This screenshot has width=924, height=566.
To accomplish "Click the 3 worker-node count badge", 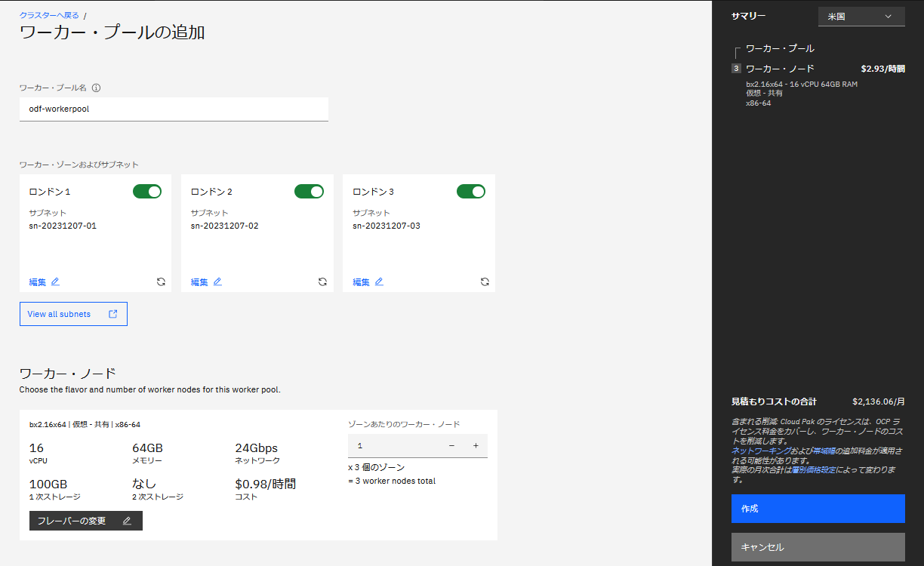I will coord(736,69).
